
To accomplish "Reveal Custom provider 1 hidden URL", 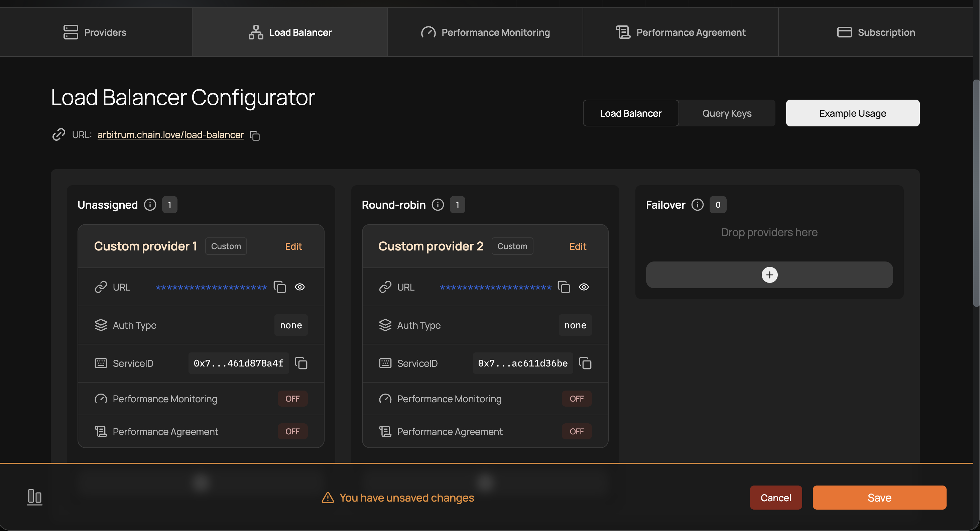I will click(x=300, y=287).
